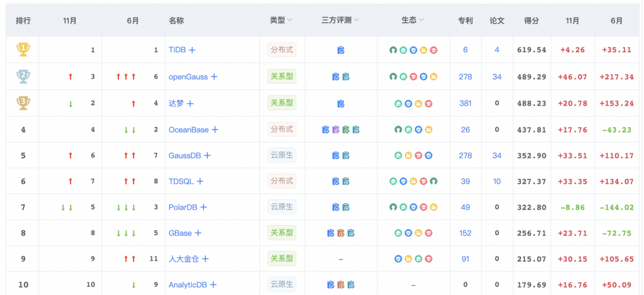
Task: Click the patent count 381 for 达梦
Action: point(465,103)
